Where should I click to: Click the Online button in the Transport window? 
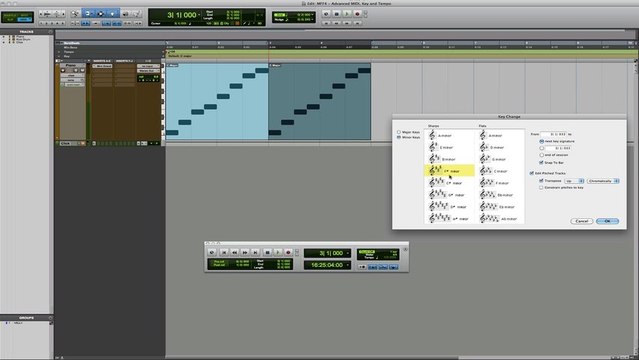coord(212,252)
